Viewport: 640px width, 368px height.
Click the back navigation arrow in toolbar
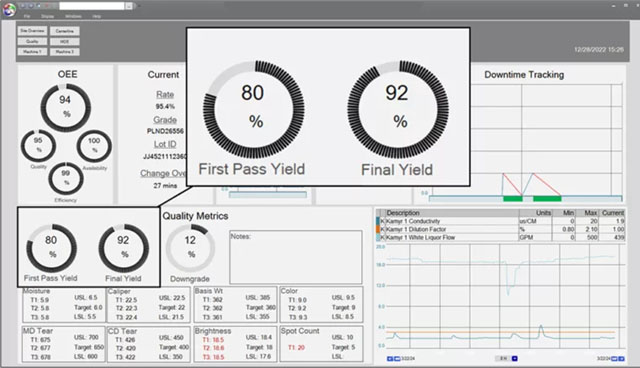tap(23, 6)
